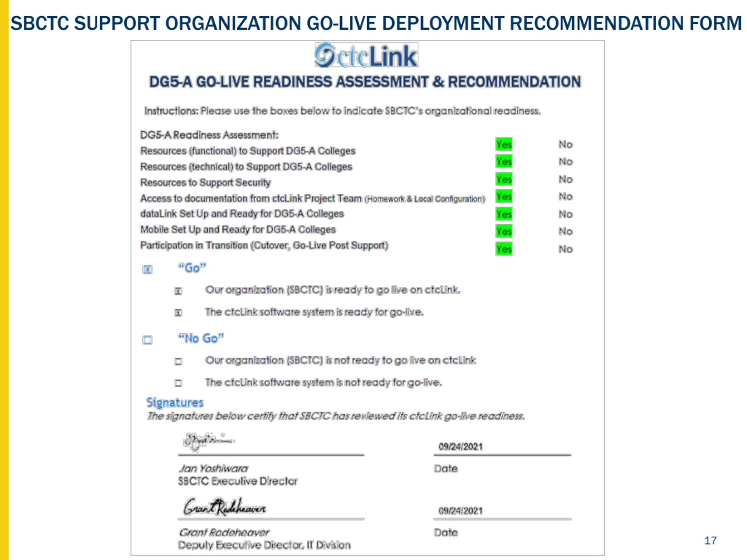Click the Instructions line of text
The height and width of the screenshot is (560, 747).
coord(343,111)
